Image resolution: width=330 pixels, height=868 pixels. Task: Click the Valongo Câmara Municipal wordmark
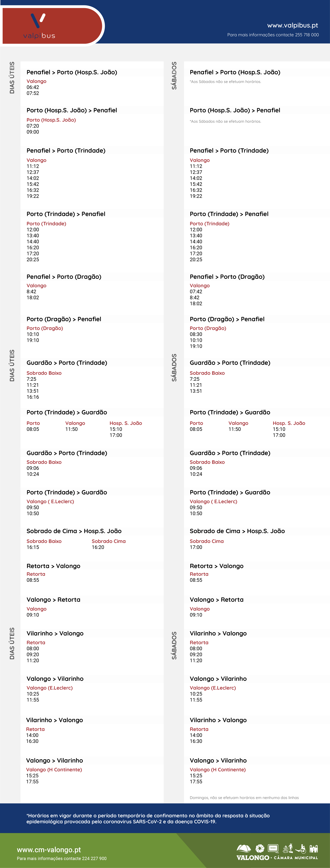pos(277,857)
